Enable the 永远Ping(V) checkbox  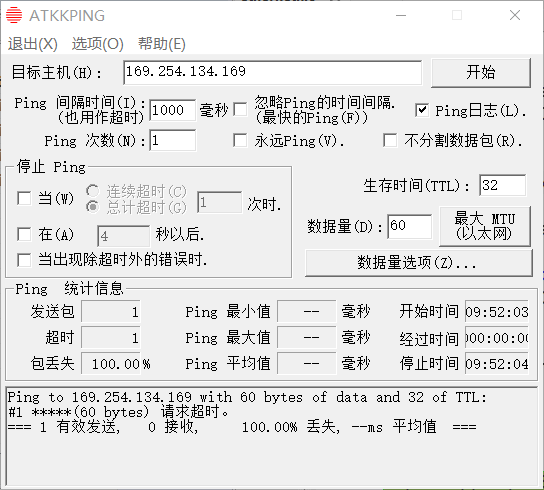(240, 141)
